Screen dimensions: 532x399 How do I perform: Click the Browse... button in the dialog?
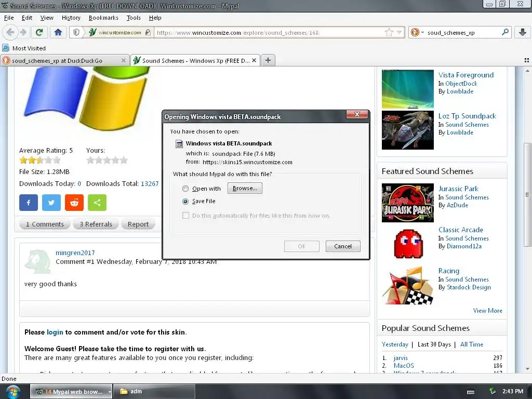coord(245,188)
